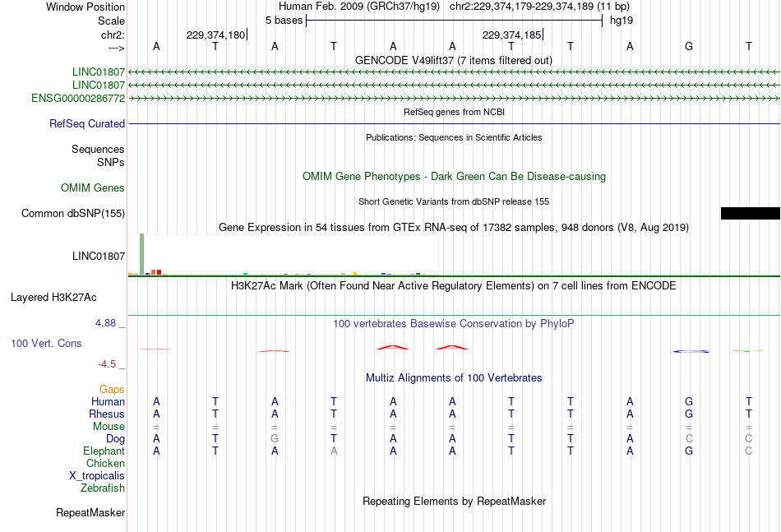The image size is (781, 532).
Task: Click the 4.88 PhyloP upper scale value
Action: pyautogui.click(x=105, y=323)
